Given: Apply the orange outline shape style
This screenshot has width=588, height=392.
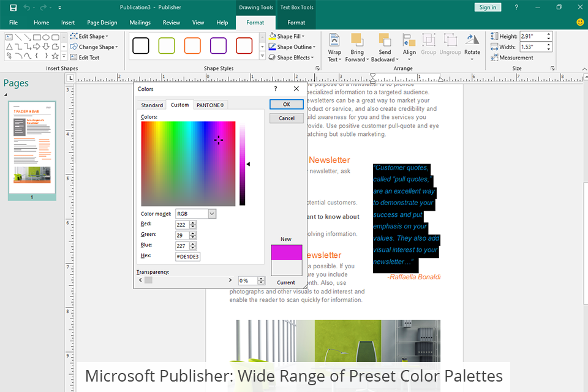Looking at the screenshot, I should (192, 46).
